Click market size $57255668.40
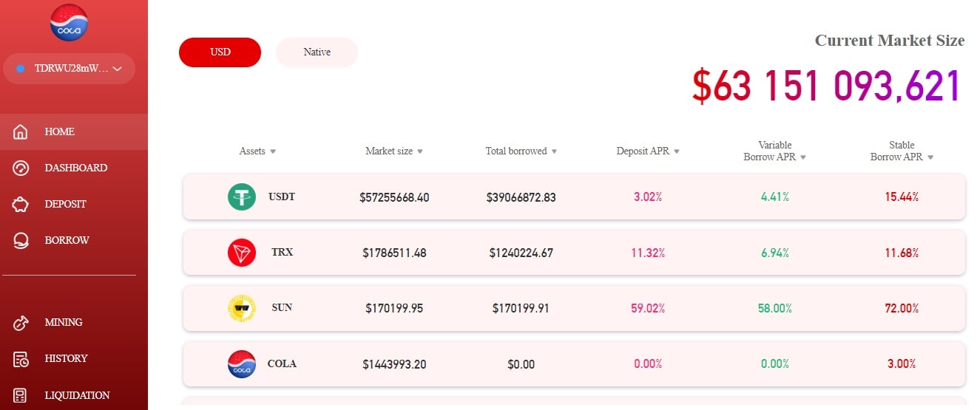The height and width of the screenshot is (410, 980). [x=394, y=197]
